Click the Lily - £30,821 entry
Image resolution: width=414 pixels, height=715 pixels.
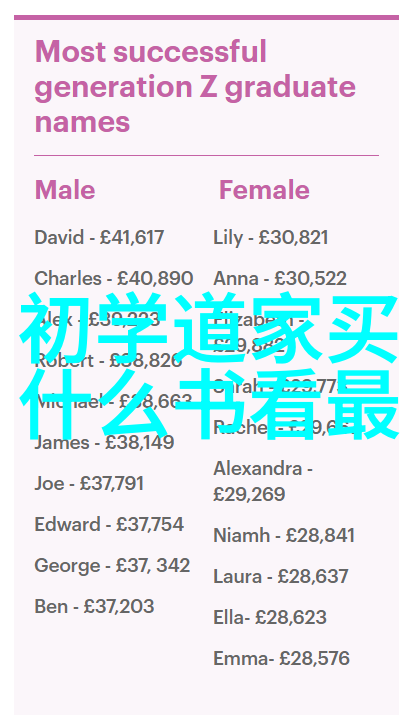click(271, 238)
